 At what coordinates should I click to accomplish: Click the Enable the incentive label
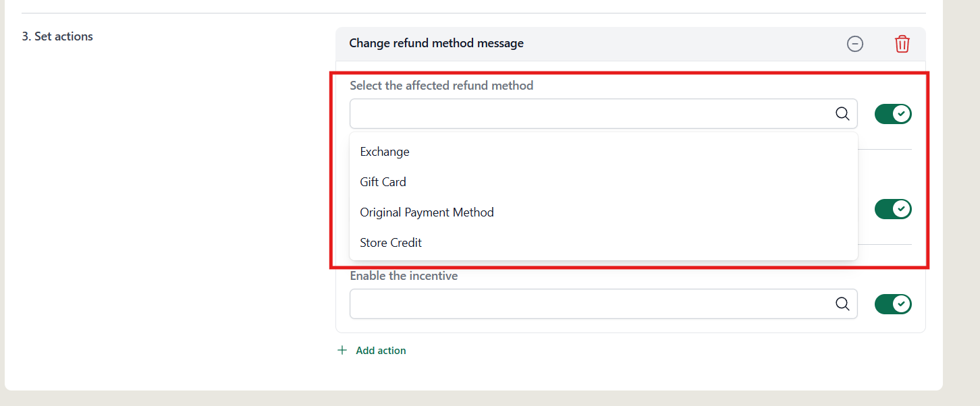[404, 276]
